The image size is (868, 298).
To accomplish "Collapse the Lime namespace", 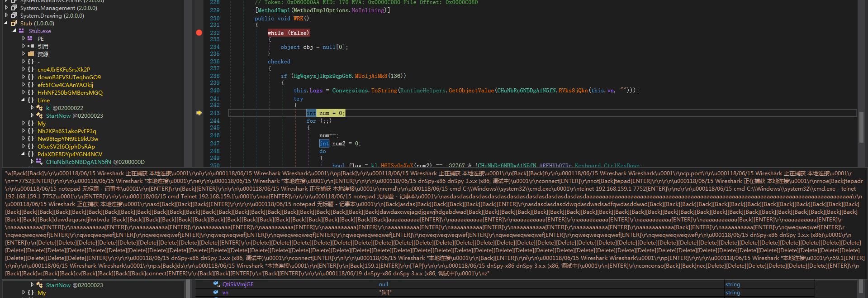I will [23, 100].
